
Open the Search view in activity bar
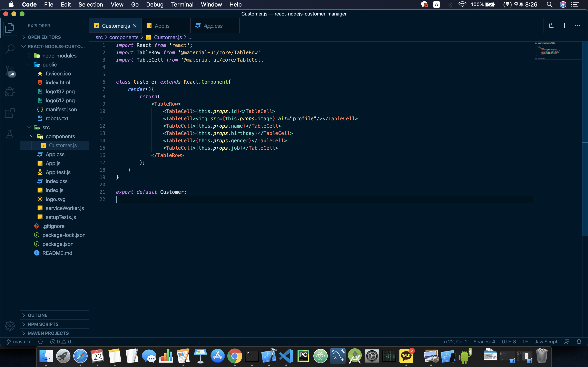coord(10,49)
